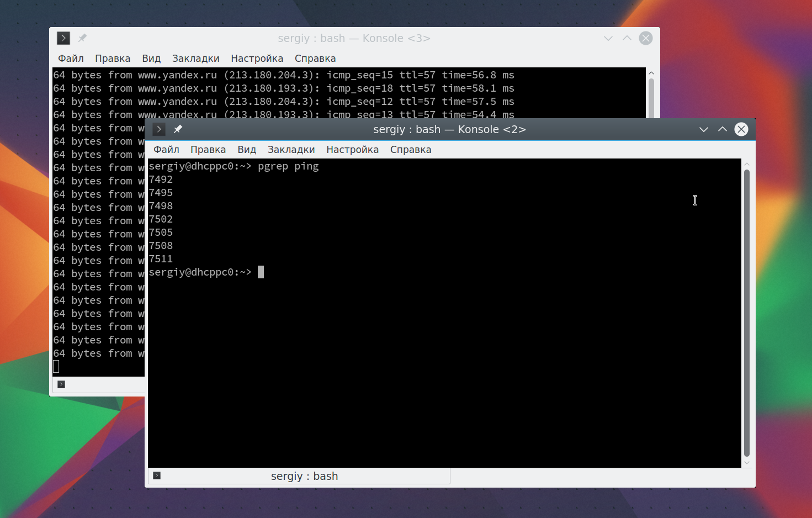This screenshot has width=812, height=518.
Task: Open the Справка menu in Konsole <2>
Action: [411, 150]
